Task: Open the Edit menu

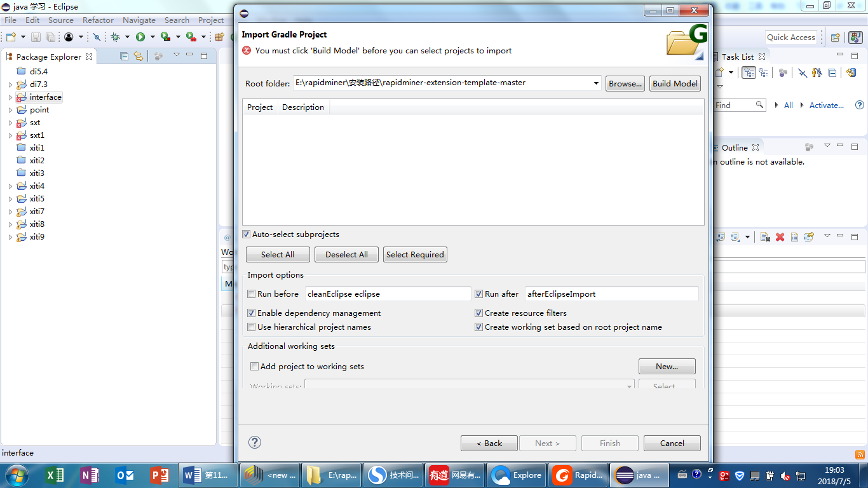Action: click(x=32, y=20)
